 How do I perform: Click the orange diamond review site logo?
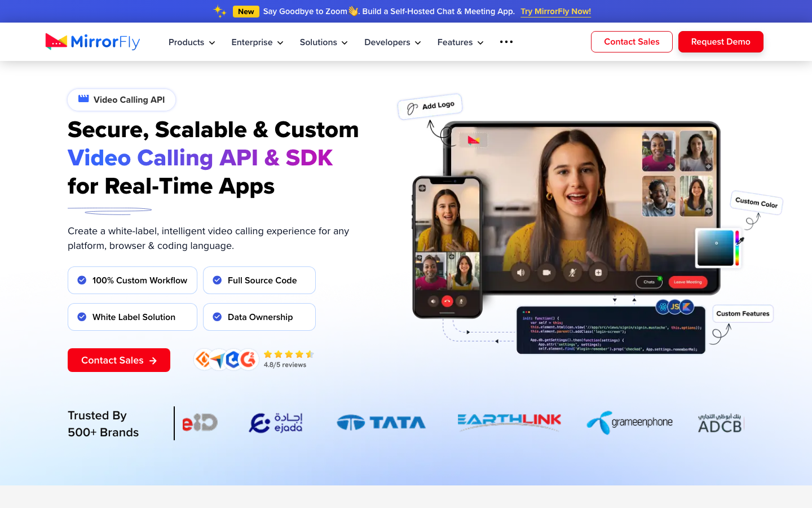point(203,359)
